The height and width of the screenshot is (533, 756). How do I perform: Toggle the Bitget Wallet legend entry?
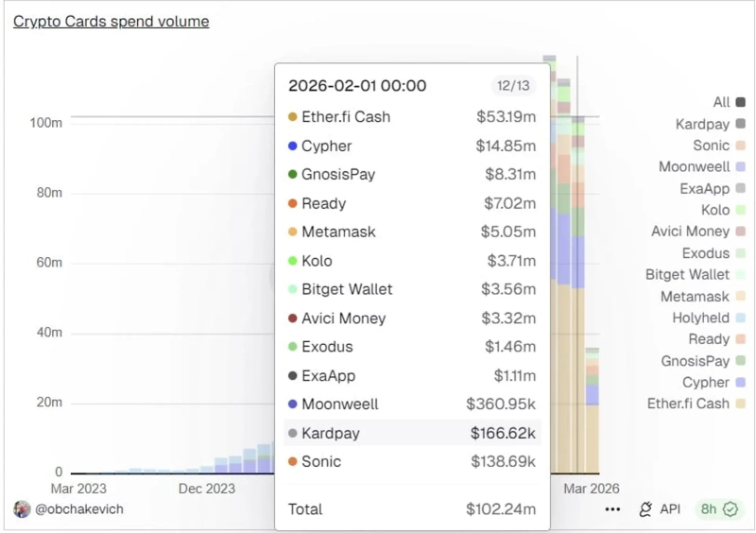tap(687, 275)
